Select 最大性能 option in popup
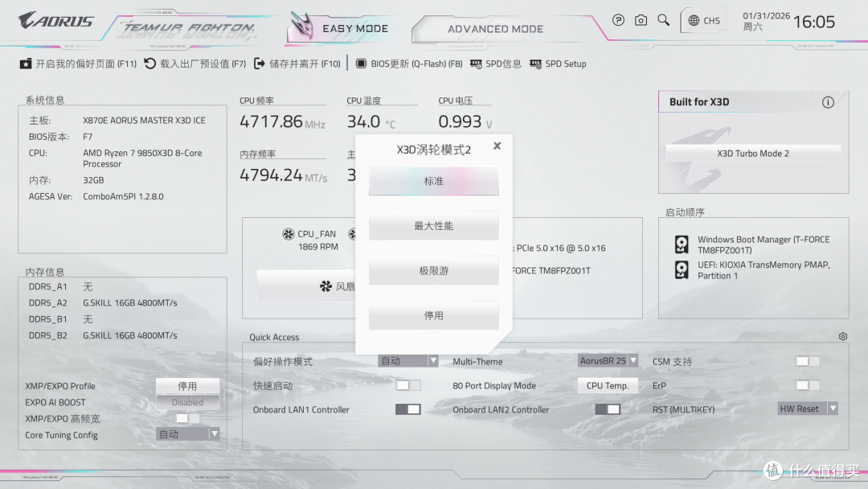The height and width of the screenshot is (489, 868). [x=433, y=225]
